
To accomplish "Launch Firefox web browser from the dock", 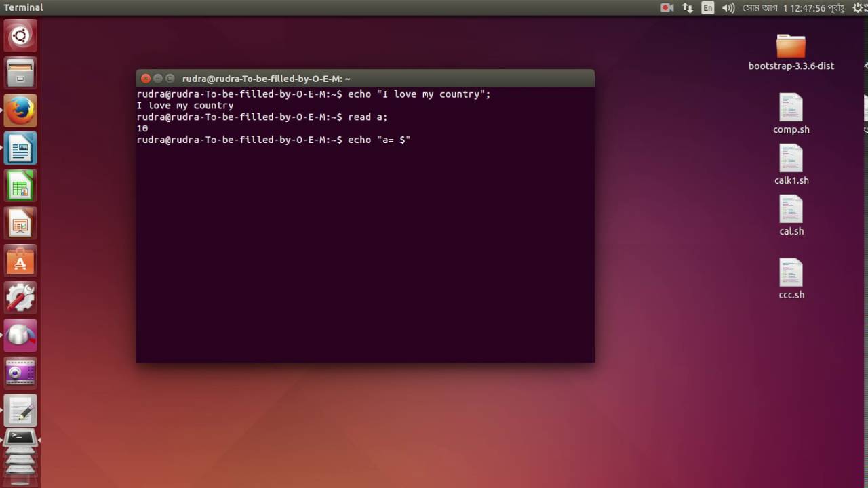I will pyautogui.click(x=20, y=110).
